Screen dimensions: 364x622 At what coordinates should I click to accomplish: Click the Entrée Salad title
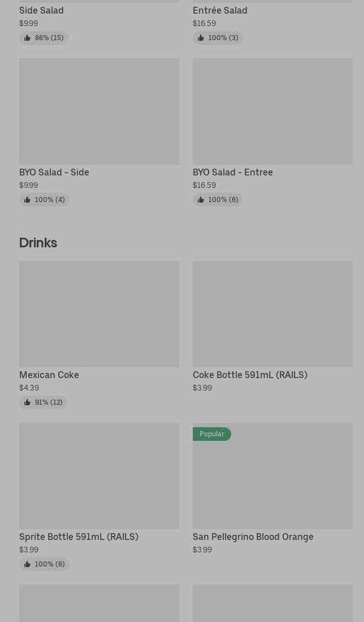[220, 10]
